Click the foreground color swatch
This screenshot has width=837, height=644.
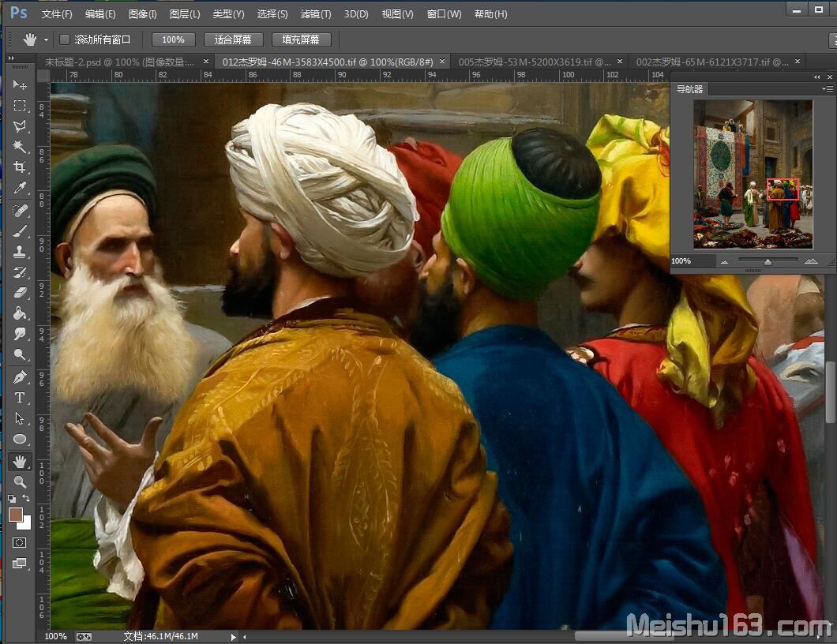click(x=16, y=515)
